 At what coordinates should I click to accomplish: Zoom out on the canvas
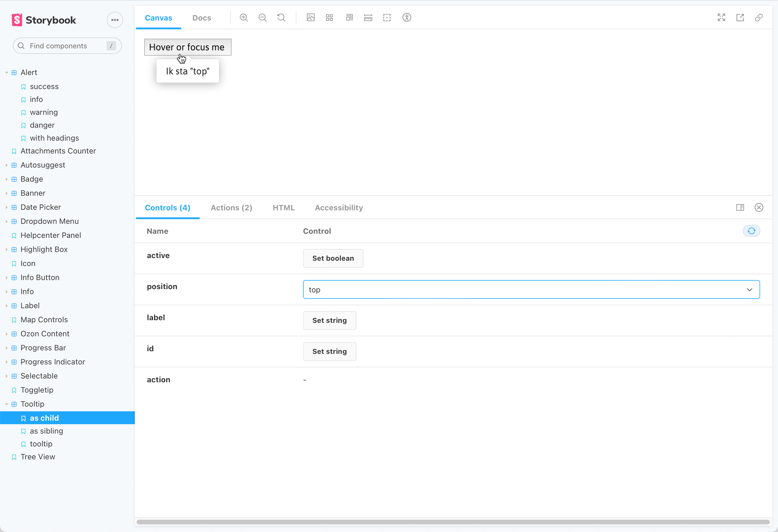click(262, 17)
